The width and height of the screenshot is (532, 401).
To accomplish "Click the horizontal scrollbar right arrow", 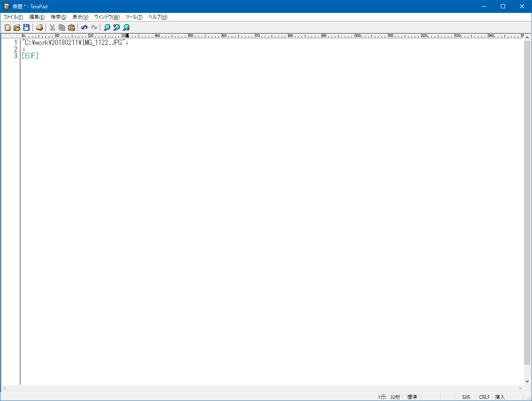I will coord(520,389).
